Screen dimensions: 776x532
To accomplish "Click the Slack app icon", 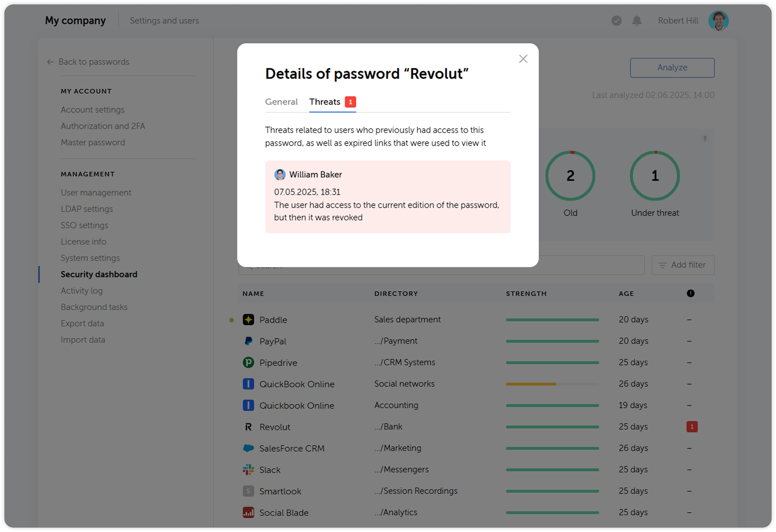I will pos(248,470).
